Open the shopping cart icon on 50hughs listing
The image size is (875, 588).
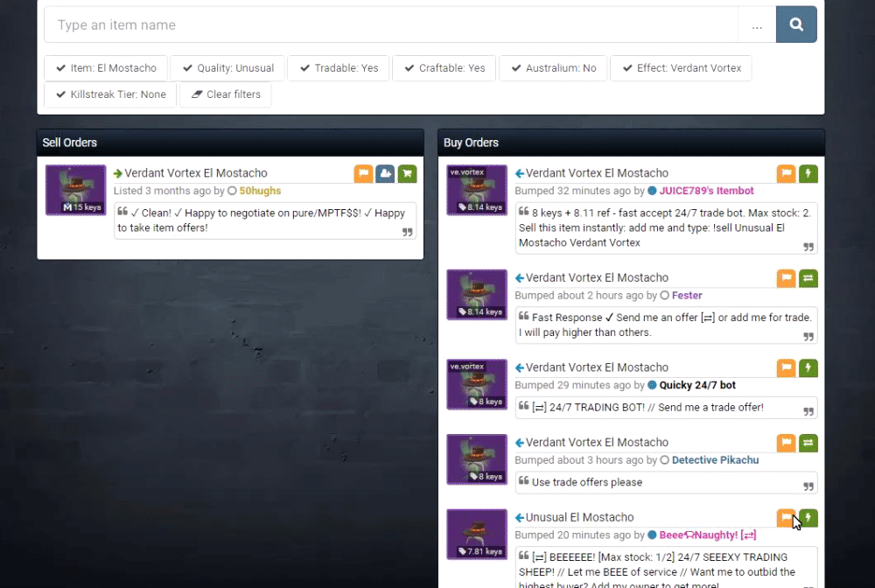(408, 173)
